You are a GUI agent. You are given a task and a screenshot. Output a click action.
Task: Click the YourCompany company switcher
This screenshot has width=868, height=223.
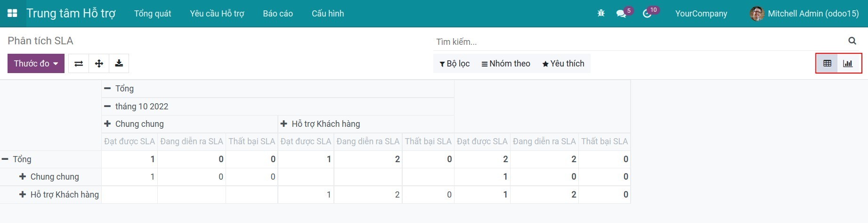(701, 14)
